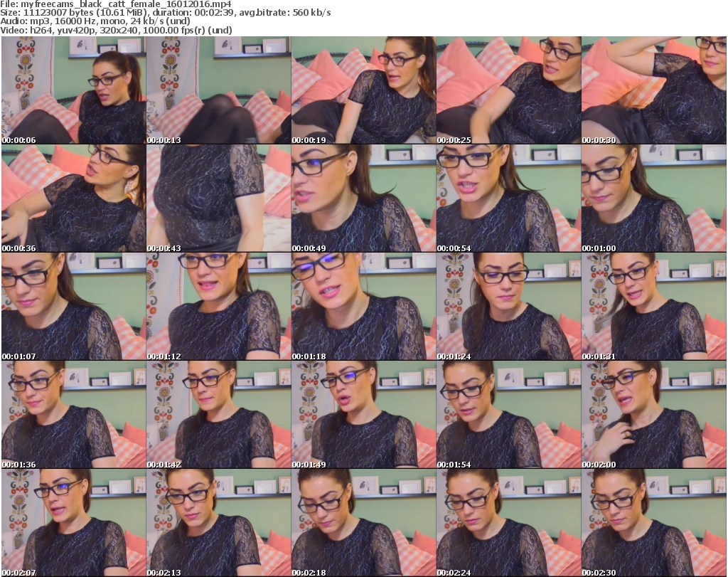Select the thumbnail stamped 00:01:36

pyautogui.click(x=73, y=415)
